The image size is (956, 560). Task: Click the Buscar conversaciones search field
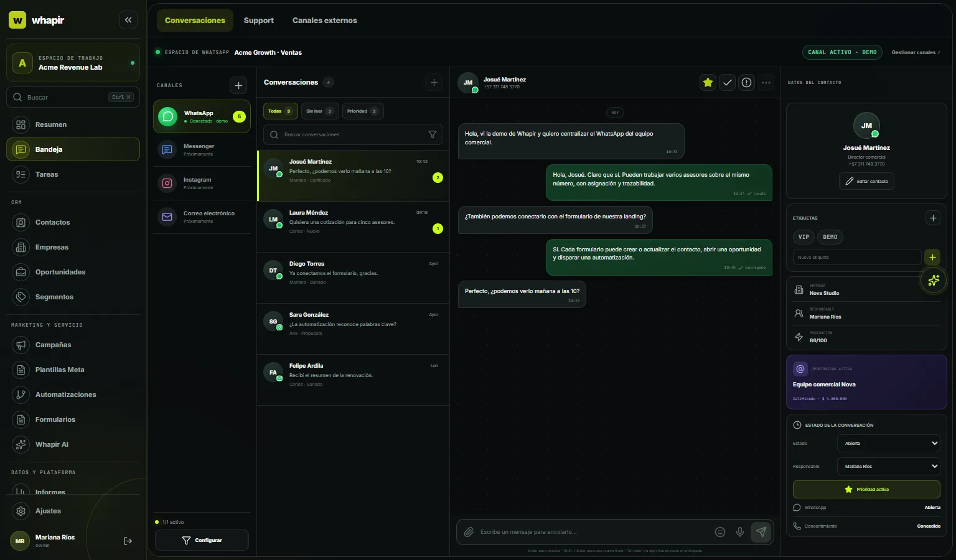pos(353,134)
